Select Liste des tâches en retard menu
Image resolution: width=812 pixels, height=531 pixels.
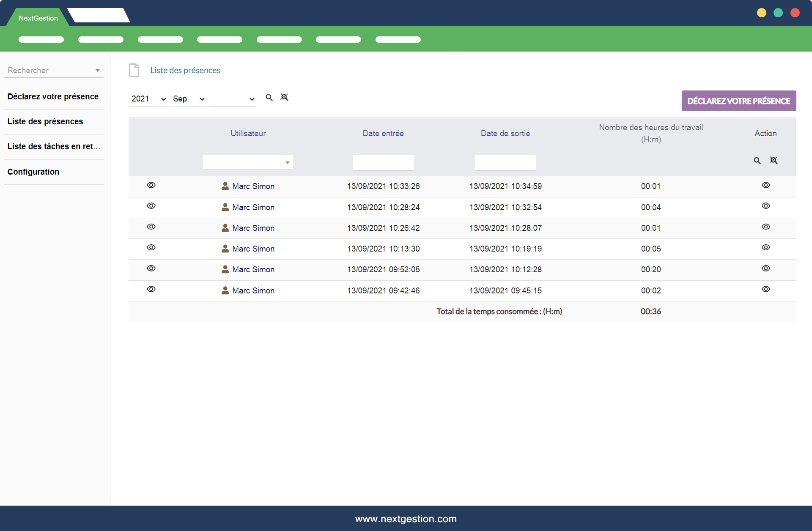[x=54, y=147]
